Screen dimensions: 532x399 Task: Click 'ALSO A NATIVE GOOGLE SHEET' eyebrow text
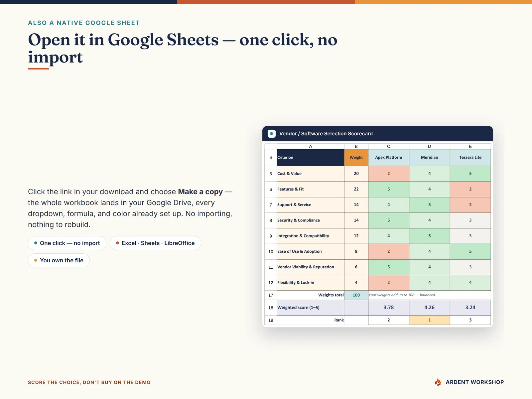[84, 23]
